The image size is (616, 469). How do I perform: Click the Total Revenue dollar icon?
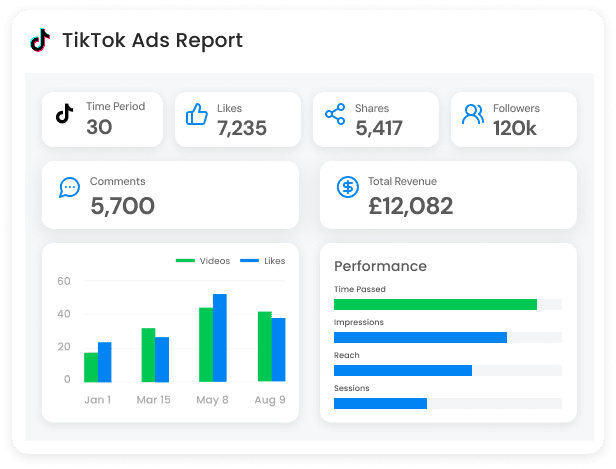(348, 187)
